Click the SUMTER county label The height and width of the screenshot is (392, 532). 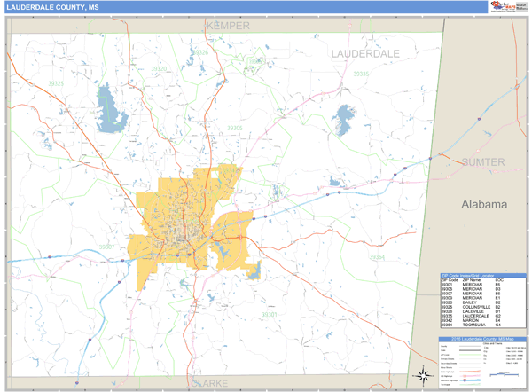pyautogui.click(x=483, y=162)
